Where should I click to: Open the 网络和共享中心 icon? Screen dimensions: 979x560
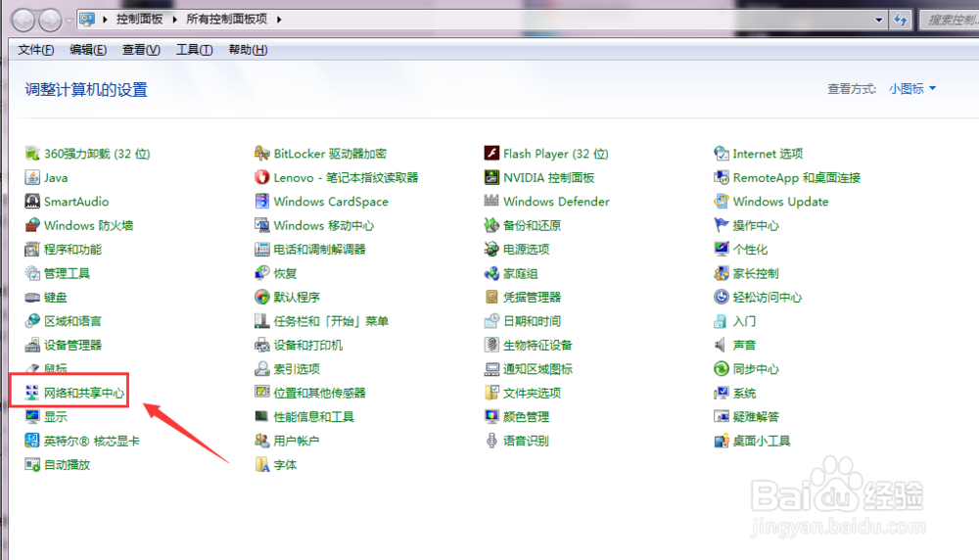pyautogui.click(x=32, y=393)
